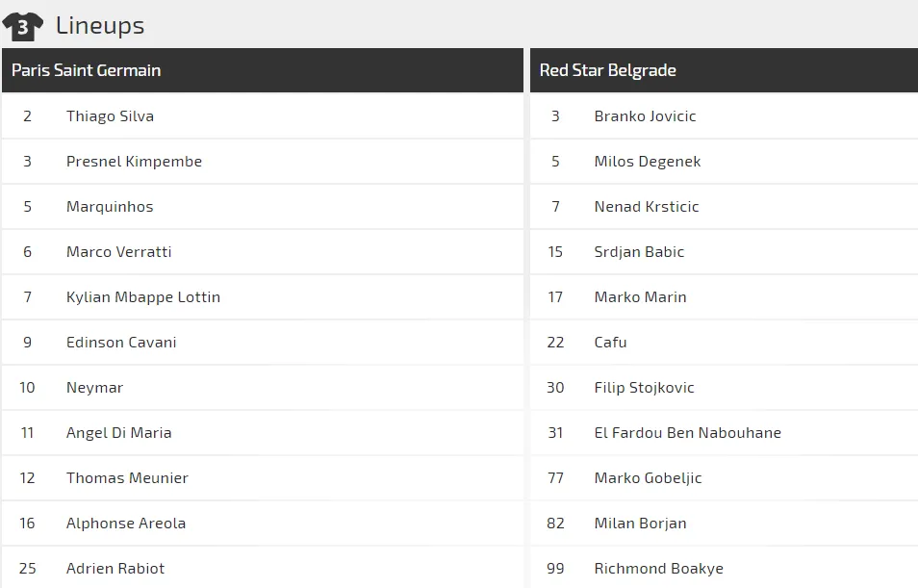Select Neymar from the PSG lineup
This screenshot has height=588, width=918.
pos(94,388)
